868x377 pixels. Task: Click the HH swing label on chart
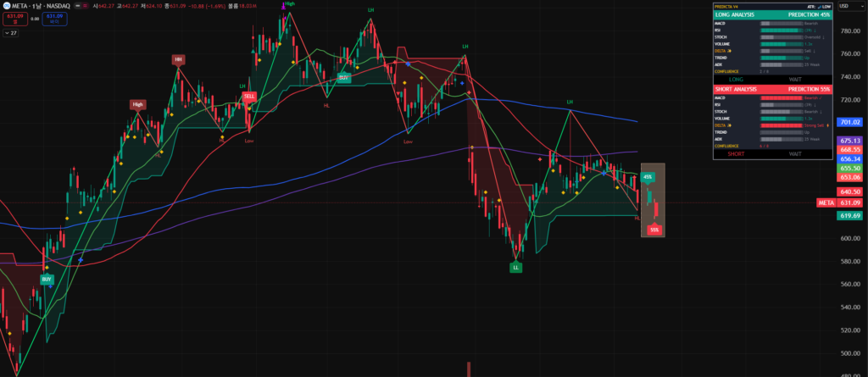[178, 59]
